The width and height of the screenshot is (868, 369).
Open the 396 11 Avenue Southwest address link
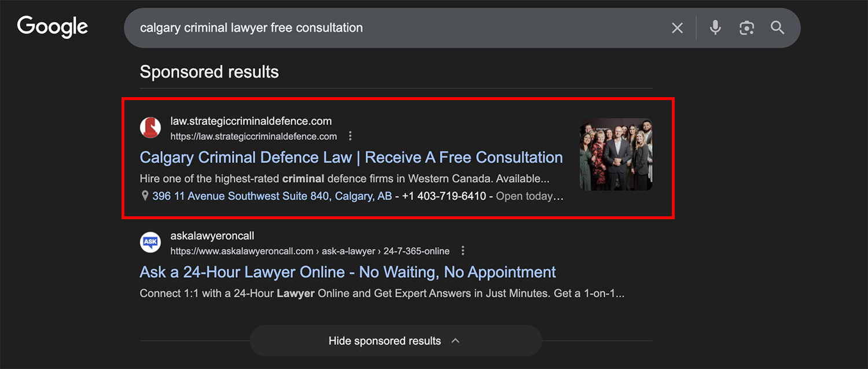tap(272, 196)
